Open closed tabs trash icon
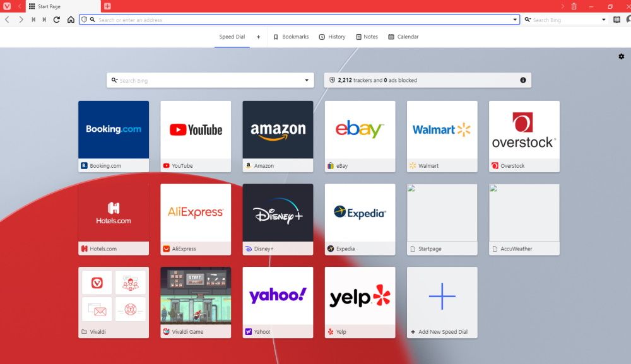This screenshot has width=631, height=364. (x=574, y=6)
